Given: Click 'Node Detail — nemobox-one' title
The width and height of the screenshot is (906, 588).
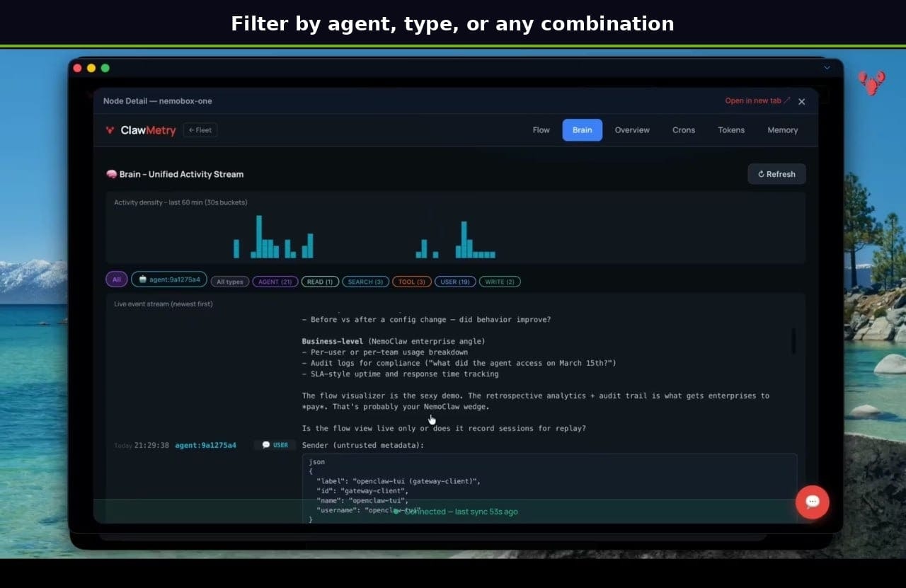Looking at the screenshot, I should [x=158, y=101].
